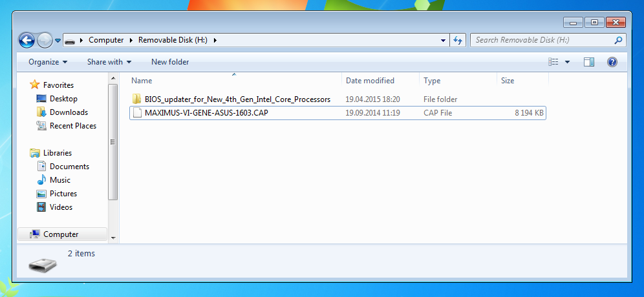Toggle the preview pane
This screenshot has height=297, width=644.
pyautogui.click(x=589, y=62)
